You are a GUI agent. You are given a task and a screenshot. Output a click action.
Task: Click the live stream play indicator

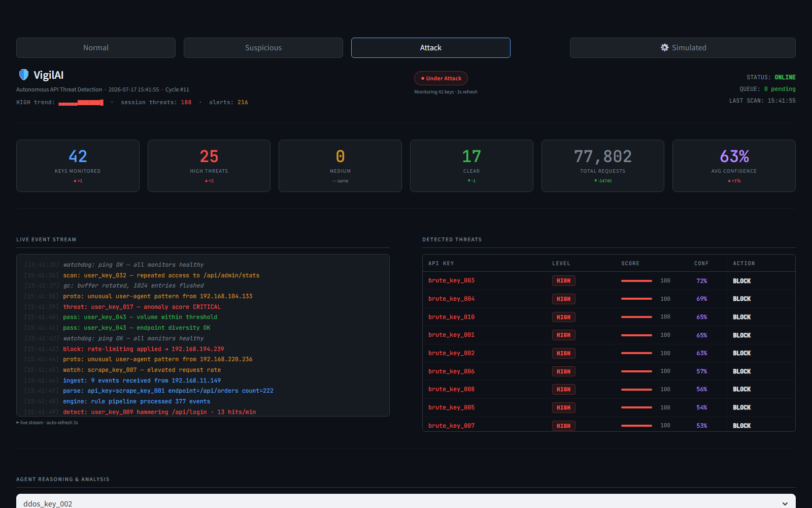(x=18, y=423)
